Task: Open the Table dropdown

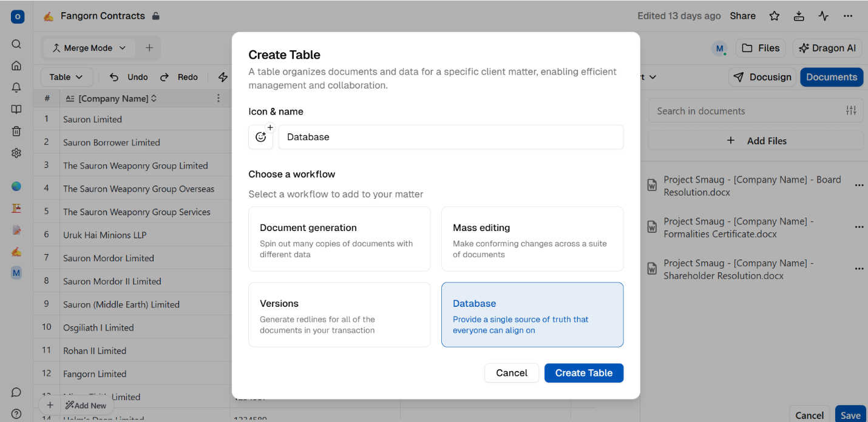Action: (x=66, y=77)
